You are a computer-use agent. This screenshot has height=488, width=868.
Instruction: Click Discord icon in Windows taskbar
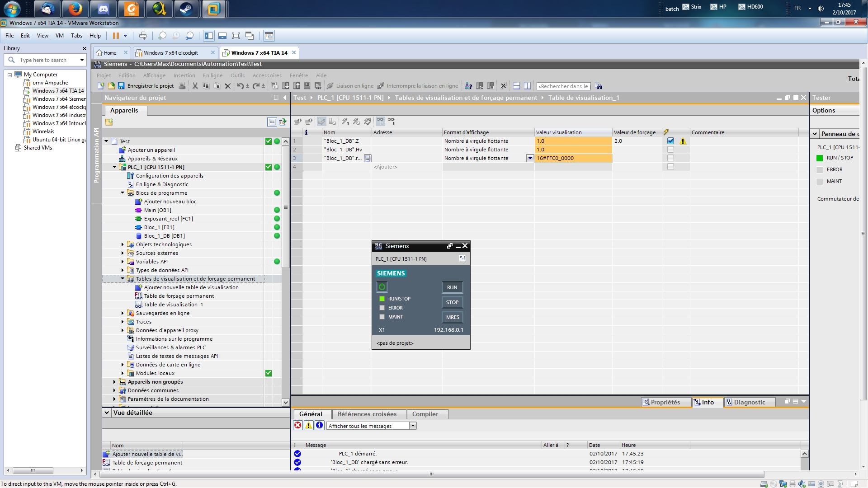click(x=103, y=9)
